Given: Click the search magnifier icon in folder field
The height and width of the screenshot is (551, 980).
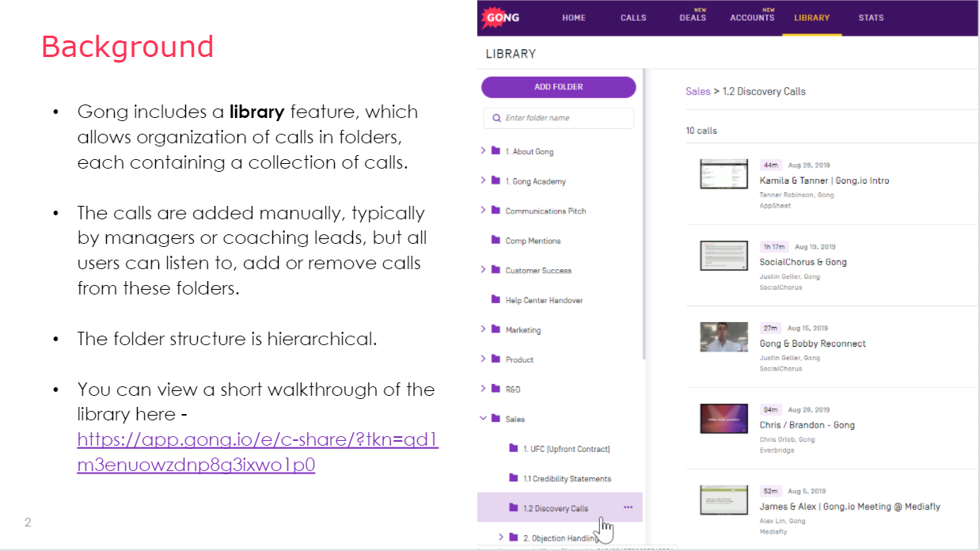Looking at the screenshot, I should 496,118.
